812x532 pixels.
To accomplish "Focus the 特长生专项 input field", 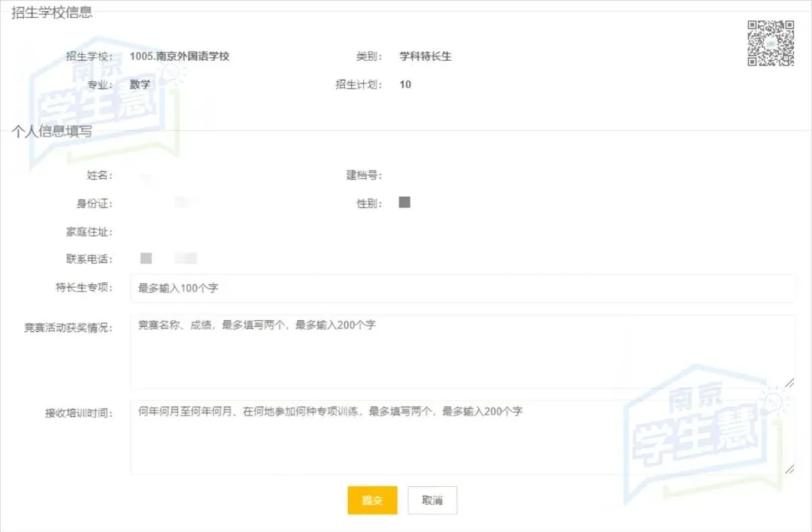I will click(x=462, y=289).
